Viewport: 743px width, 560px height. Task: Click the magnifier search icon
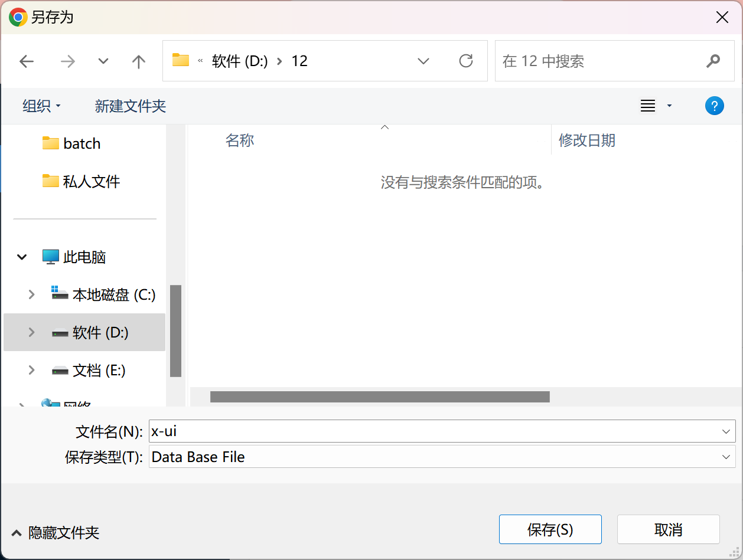pos(713,61)
